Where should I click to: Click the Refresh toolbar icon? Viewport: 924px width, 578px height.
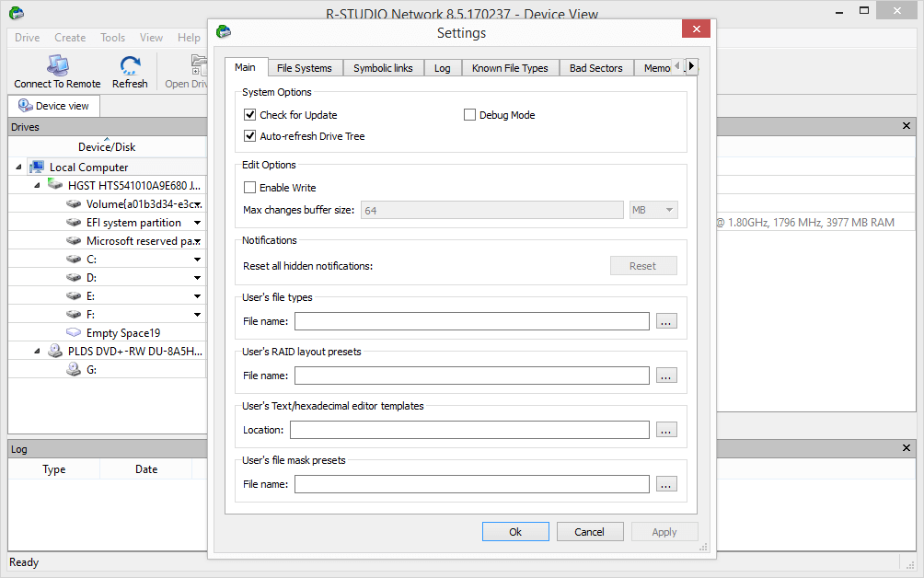(130, 64)
